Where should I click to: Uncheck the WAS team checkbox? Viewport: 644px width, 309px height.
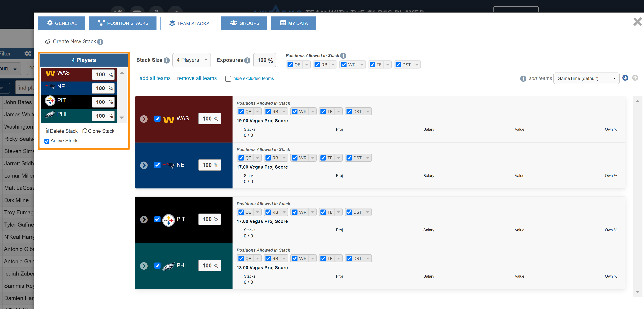157,119
